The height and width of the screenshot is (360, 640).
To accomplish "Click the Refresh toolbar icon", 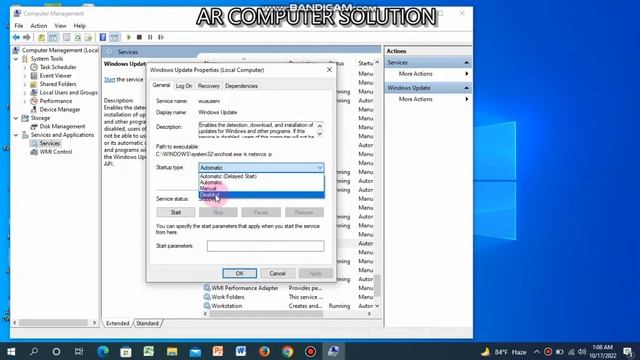I will tap(77, 38).
